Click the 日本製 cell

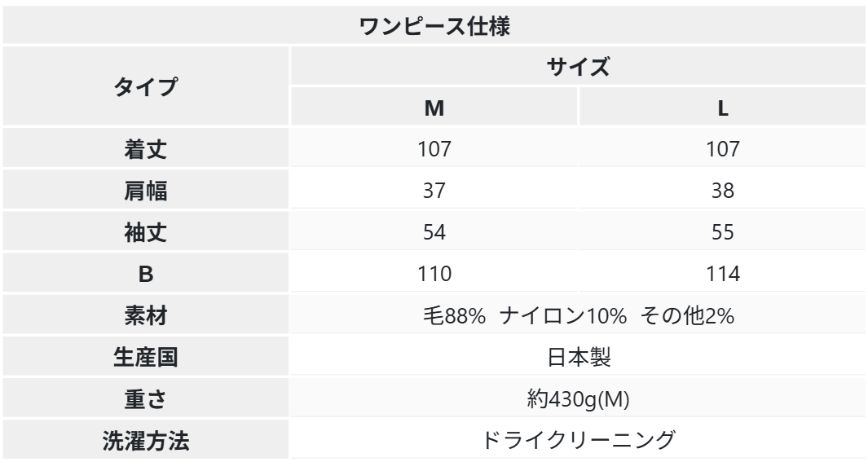[x=579, y=357]
